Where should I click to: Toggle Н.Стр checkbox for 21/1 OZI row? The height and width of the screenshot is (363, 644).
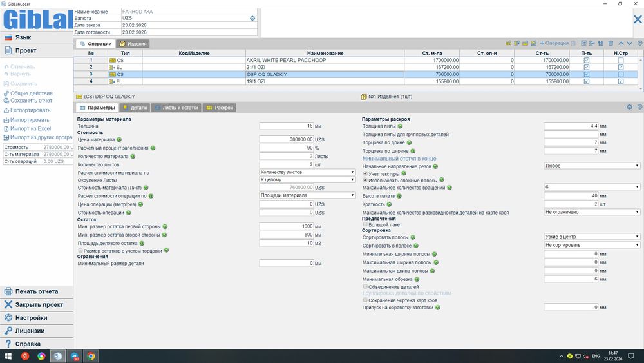click(621, 67)
